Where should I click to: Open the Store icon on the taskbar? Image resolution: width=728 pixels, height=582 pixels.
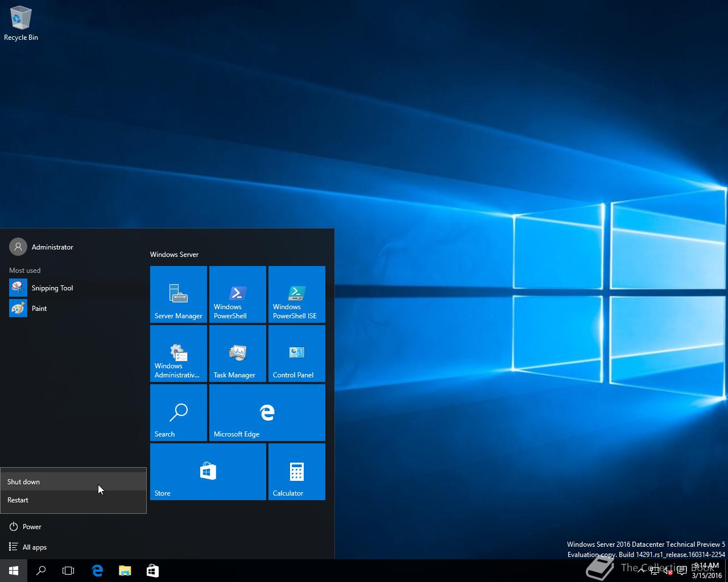coord(152,571)
